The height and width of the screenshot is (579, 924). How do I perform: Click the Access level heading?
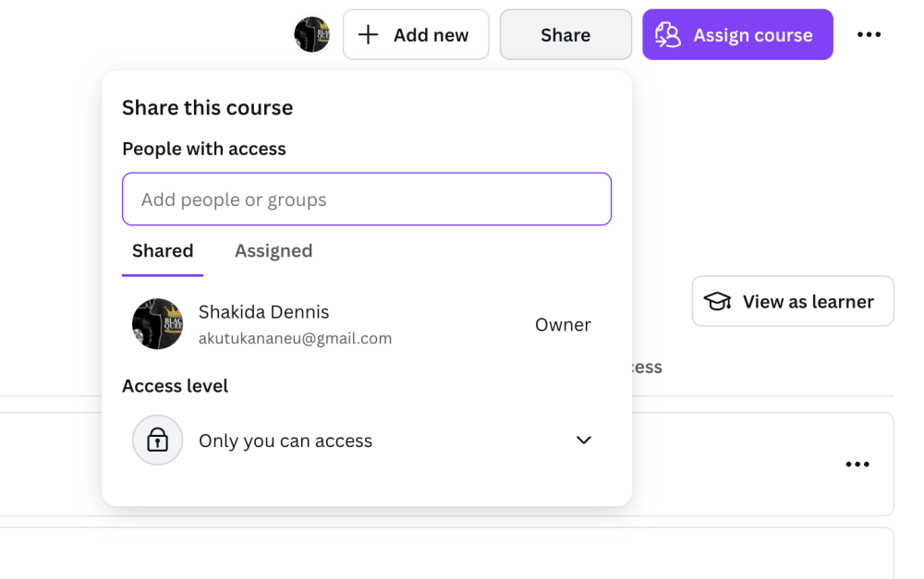pos(175,386)
